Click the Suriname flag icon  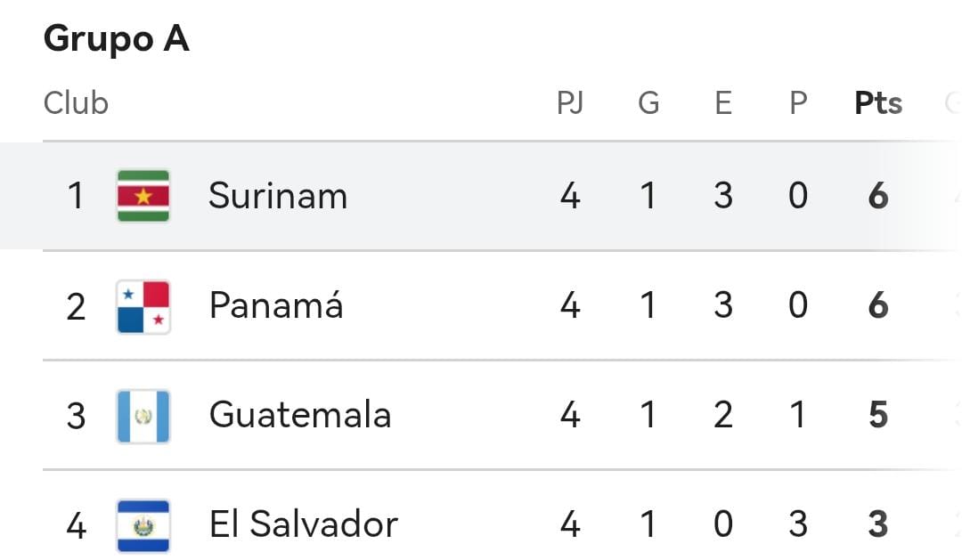pos(143,195)
